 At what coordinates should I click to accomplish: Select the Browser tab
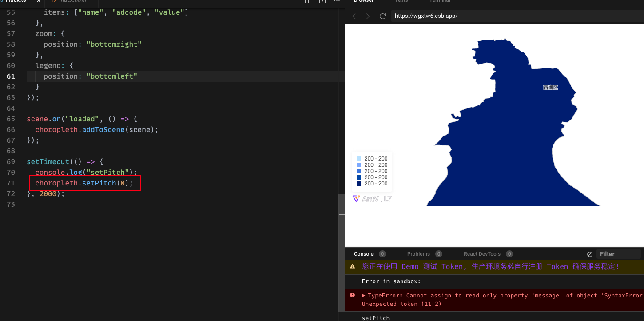pos(363,1)
